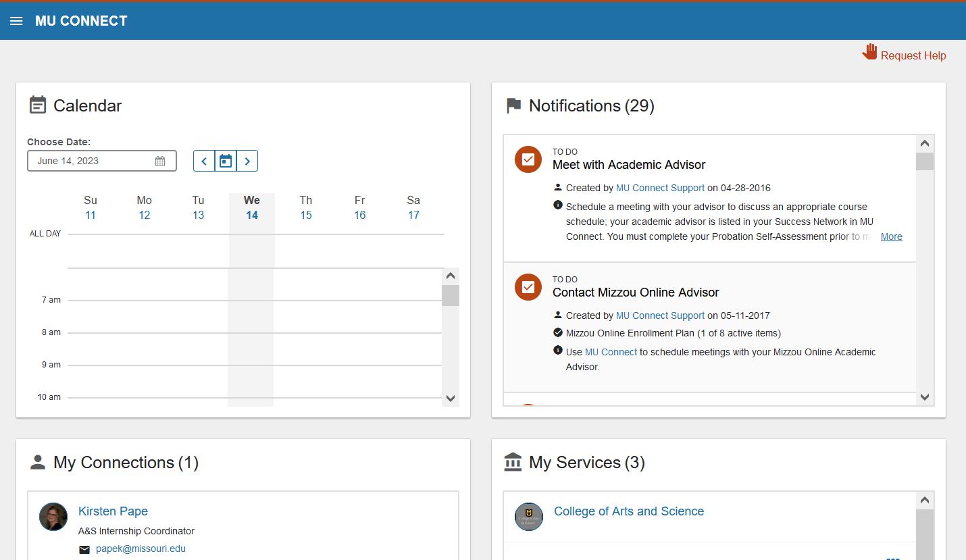Viewport: 966px width, 560px height.
Task: Open date picker icon in date field
Action: click(160, 161)
